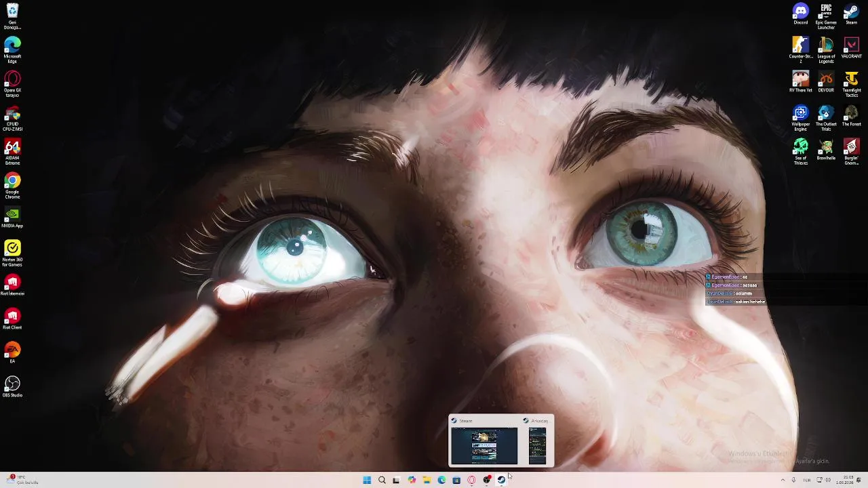Select the DEVOUR game shortcut
Image resolution: width=868 pixels, height=488 pixels.
pos(826,82)
